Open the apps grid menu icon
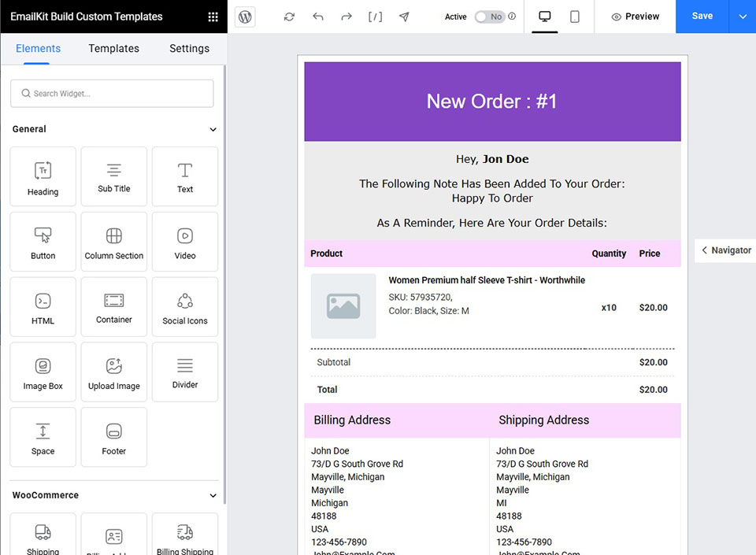This screenshot has height=555, width=756. (x=213, y=17)
